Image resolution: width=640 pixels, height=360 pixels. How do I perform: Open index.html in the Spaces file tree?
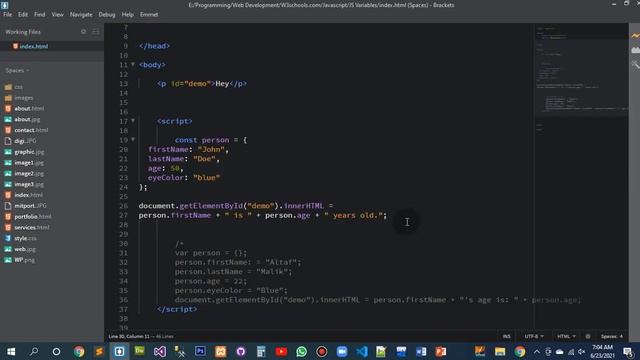point(29,195)
